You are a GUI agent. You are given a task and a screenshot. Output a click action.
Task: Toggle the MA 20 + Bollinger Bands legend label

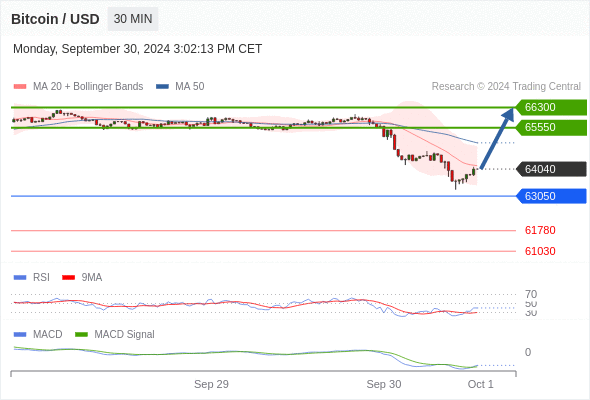coord(88,87)
